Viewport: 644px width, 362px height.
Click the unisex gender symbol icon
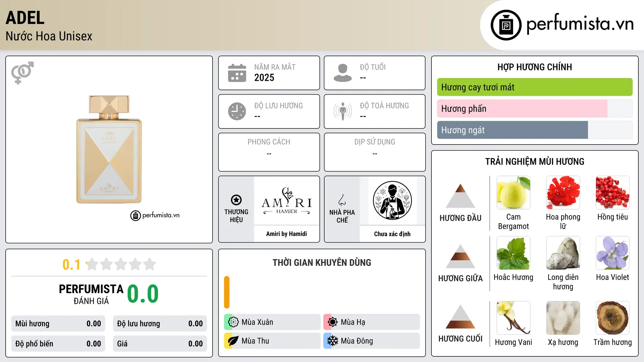[22, 73]
